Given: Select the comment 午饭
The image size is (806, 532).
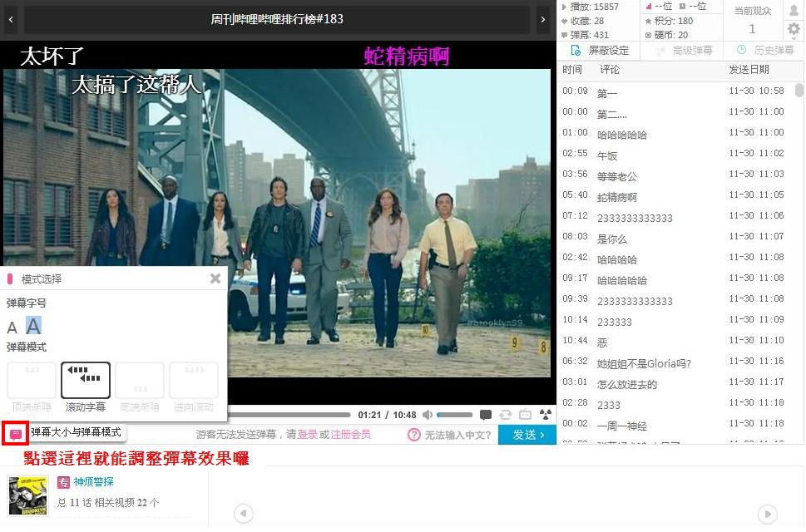Looking at the screenshot, I should [675, 155].
